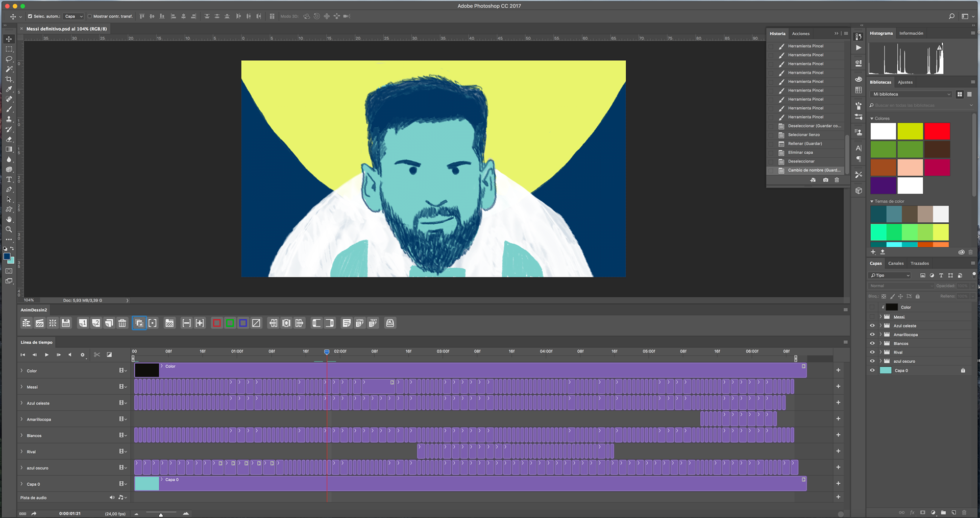Switch to the Trazados tab

[919, 264]
